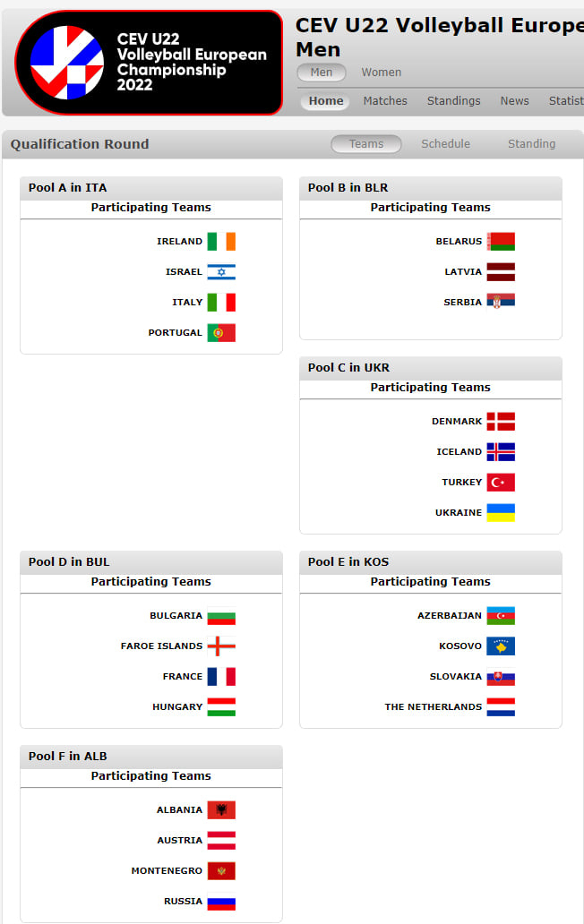This screenshot has width=584, height=924.
Task: Open the Schedule tab in Qualification Round
Action: [445, 144]
